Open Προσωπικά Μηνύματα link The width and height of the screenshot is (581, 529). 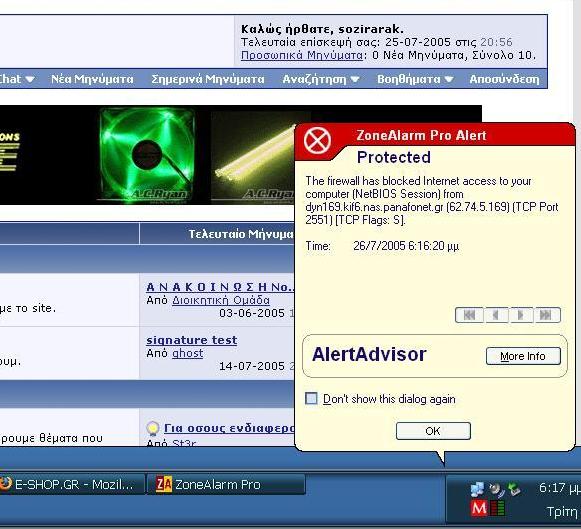(x=302, y=56)
